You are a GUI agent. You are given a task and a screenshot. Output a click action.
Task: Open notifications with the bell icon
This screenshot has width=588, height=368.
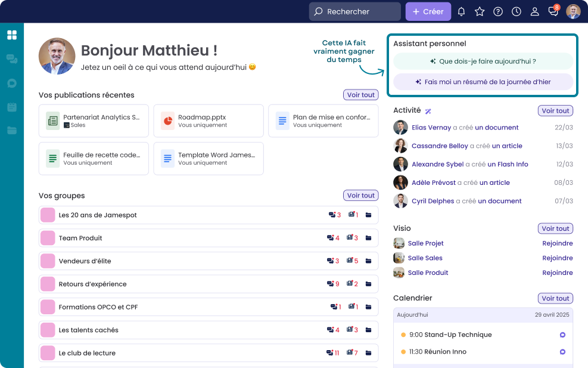(461, 11)
